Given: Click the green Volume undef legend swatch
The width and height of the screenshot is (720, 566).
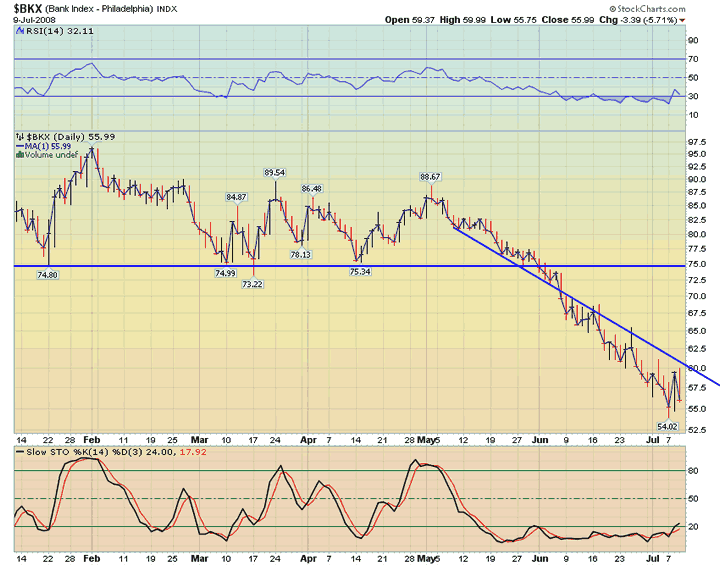Looking at the screenshot, I should 18,154.
